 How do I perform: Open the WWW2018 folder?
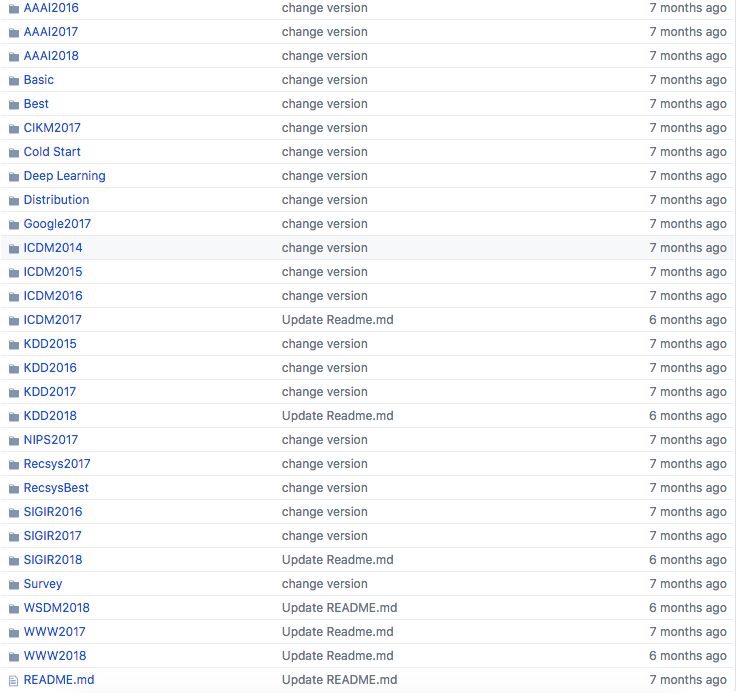(x=55, y=657)
